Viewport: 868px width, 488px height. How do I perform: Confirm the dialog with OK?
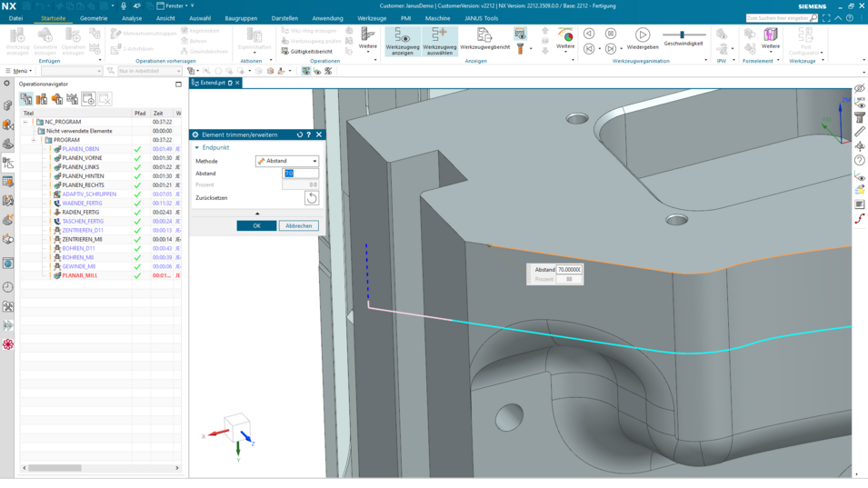(x=256, y=225)
